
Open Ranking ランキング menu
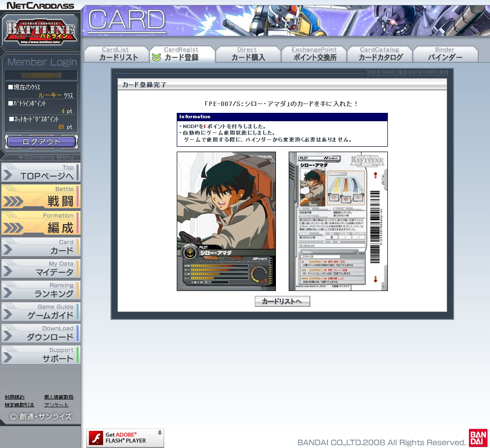pyautogui.click(x=41, y=290)
